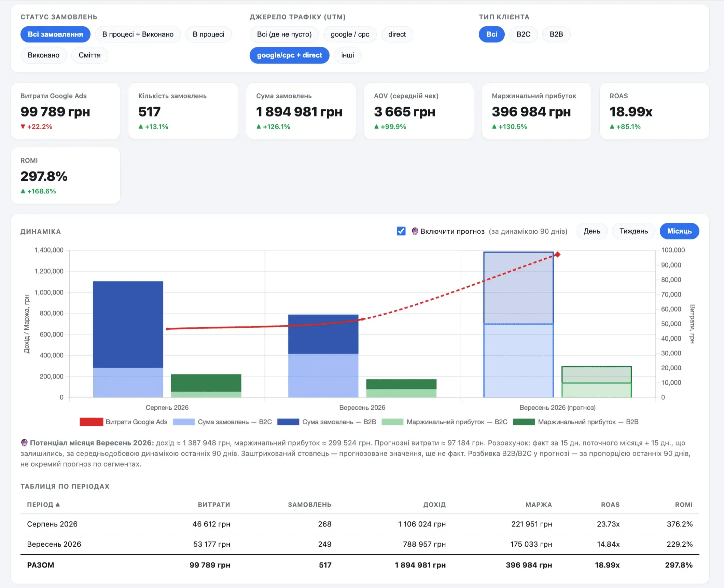Select the "Серпень 2026" table row label
724x588 pixels.
pos(52,524)
